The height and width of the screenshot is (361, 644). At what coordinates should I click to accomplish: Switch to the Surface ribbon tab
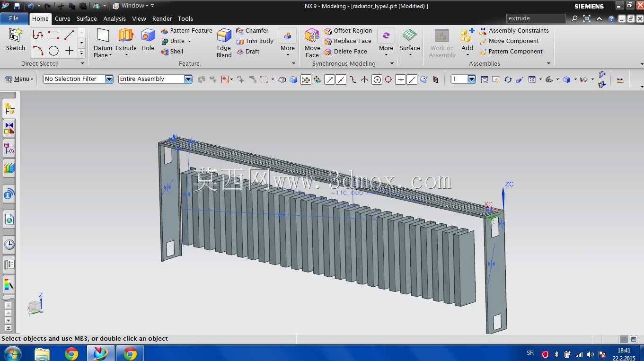pyautogui.click(x=87, y=19)
